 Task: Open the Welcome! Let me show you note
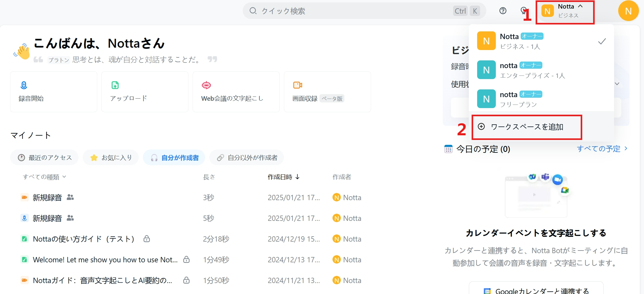point(105,260)
